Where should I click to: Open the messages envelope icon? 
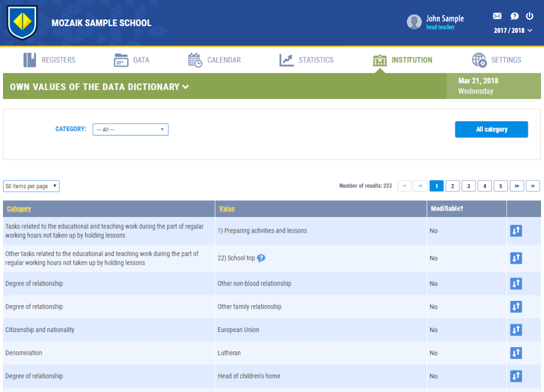point(497,16)
